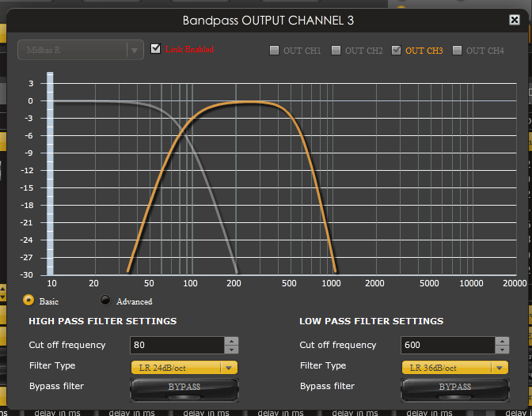This screenshot has height=416, width=532.
Task: Decrease low pass cut off frequency with down arrow
Action: click(x=502, y=350)
